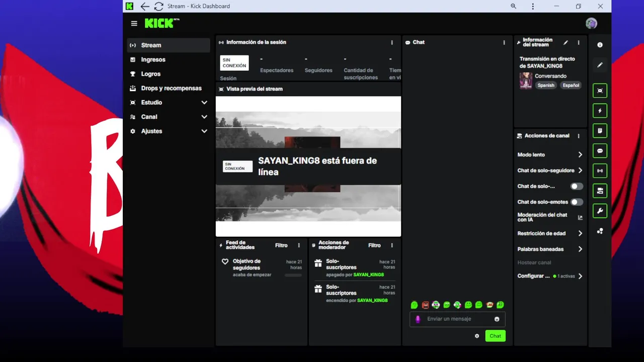The width and height of the screenshot is (644, 362).
Task: Click the Conversando category thumbnail image
Action: 526,80
